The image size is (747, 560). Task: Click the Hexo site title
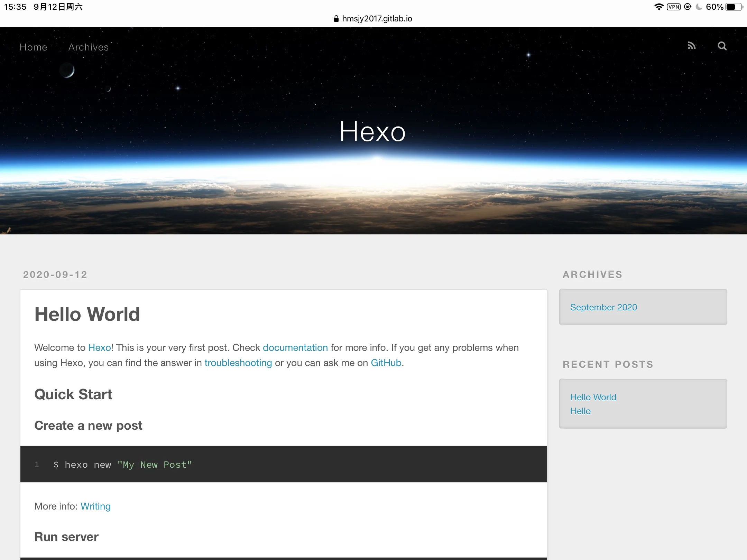pos(372,132)
